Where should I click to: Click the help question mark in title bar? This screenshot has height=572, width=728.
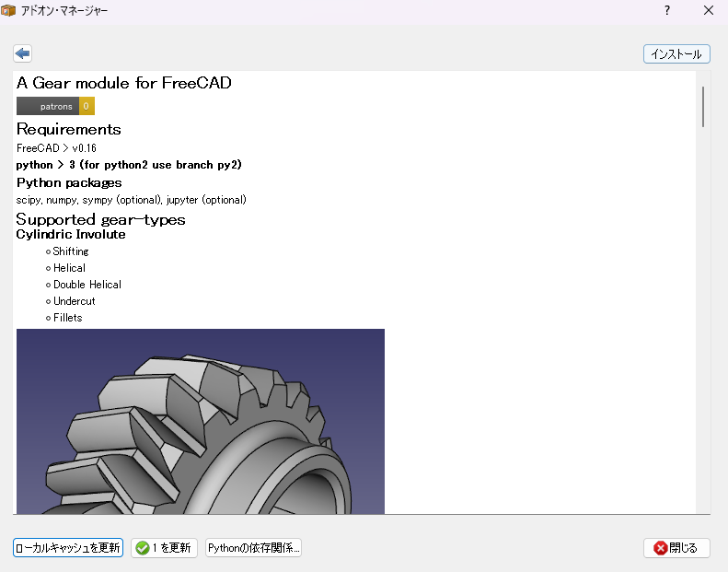click(x=667, y=10)
